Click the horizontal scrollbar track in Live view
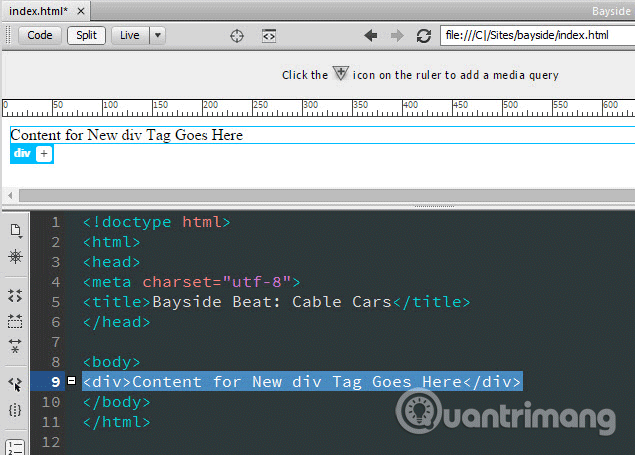 coord(327,196)
